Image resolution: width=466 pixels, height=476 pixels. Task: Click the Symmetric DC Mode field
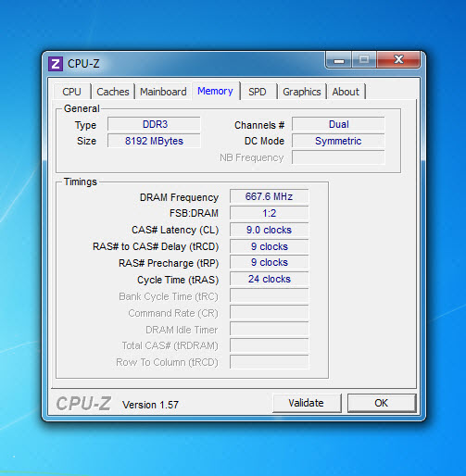(338, 141)
